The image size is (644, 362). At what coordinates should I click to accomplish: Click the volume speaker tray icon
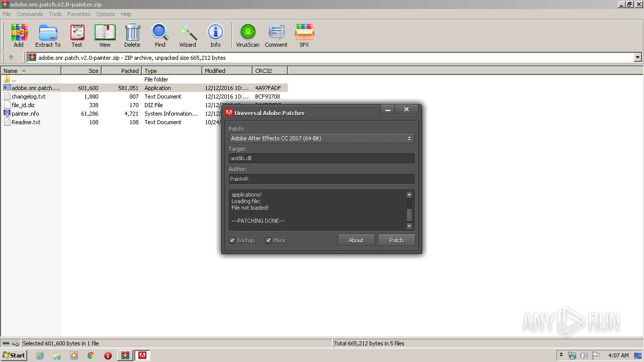click(x=584, y=355)
